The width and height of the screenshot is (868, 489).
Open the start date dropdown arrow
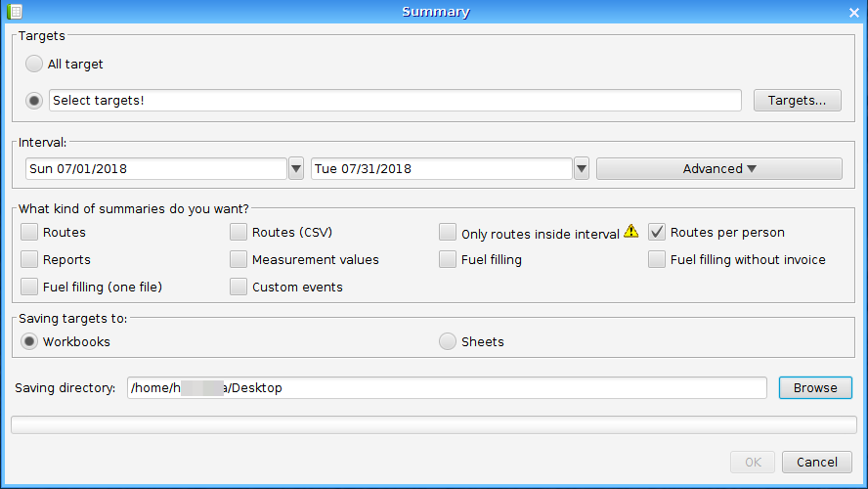[x=296, y=169]
